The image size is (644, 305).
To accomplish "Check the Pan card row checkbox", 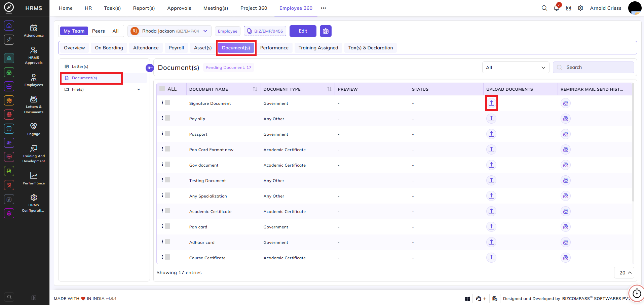I will tap(167, 226).
